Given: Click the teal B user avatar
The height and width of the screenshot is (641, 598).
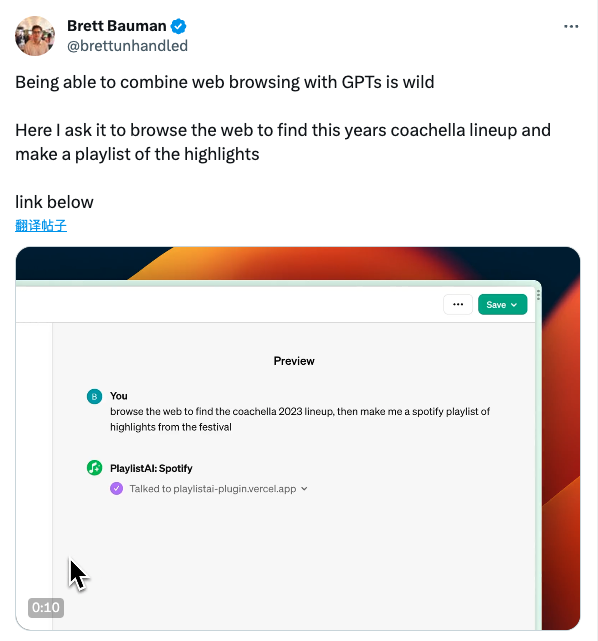Looking at the screenshot, I should point(94,397).
